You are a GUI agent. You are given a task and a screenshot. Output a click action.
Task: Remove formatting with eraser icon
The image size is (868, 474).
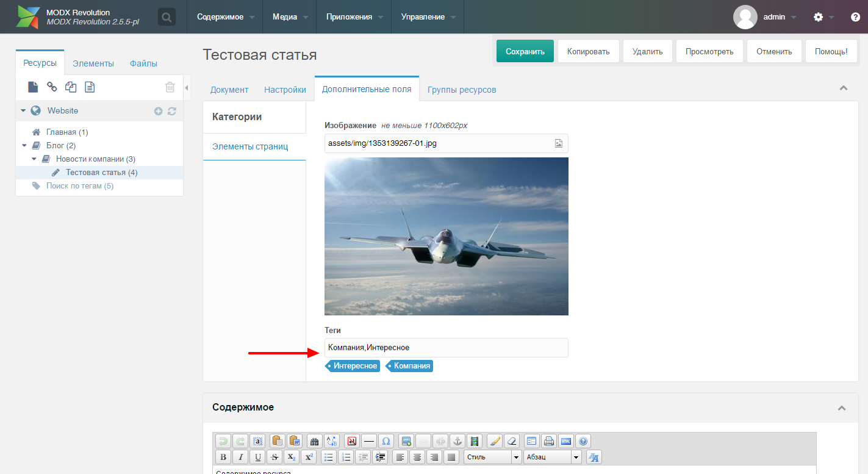(512, 441)
